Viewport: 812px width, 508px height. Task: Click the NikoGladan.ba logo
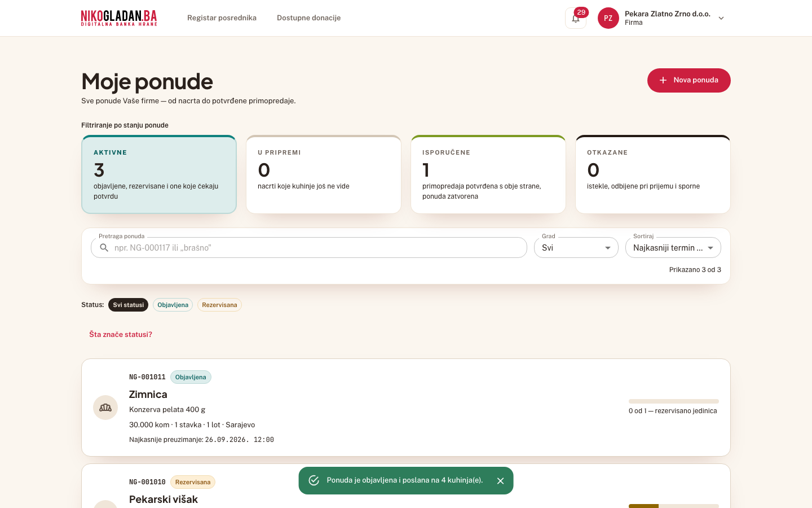119,18
